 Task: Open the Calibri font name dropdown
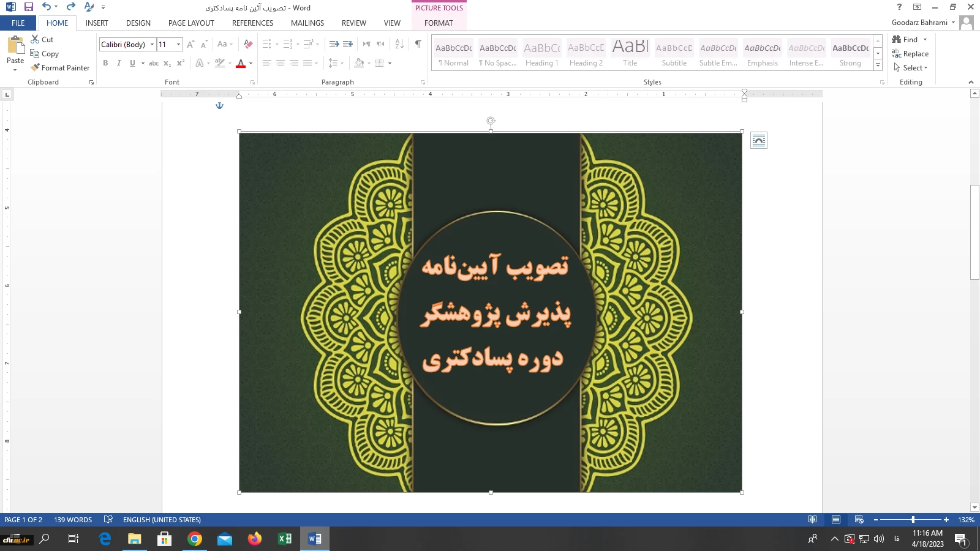[152, 44]
